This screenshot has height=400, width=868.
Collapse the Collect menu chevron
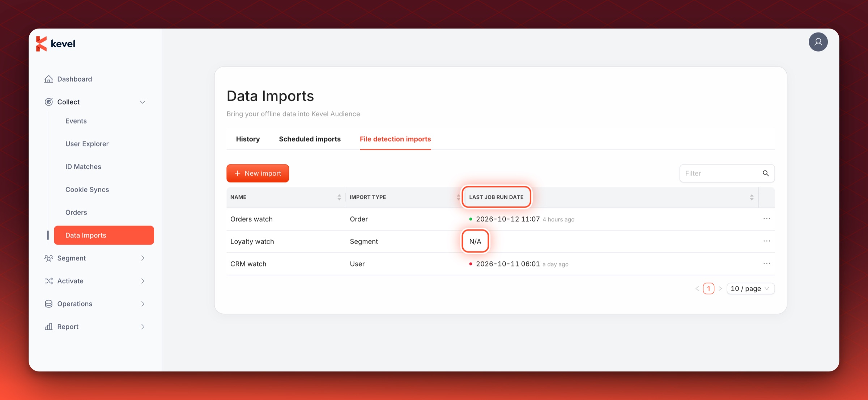142,102
